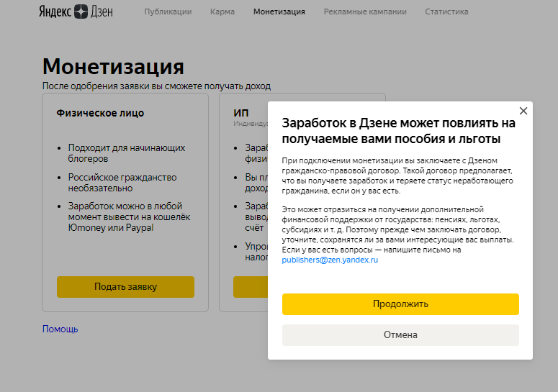Image resolution: width=558 pixels, height=392 pixels.
Task: Open the Статистика tab
Action: click(446, 12)
